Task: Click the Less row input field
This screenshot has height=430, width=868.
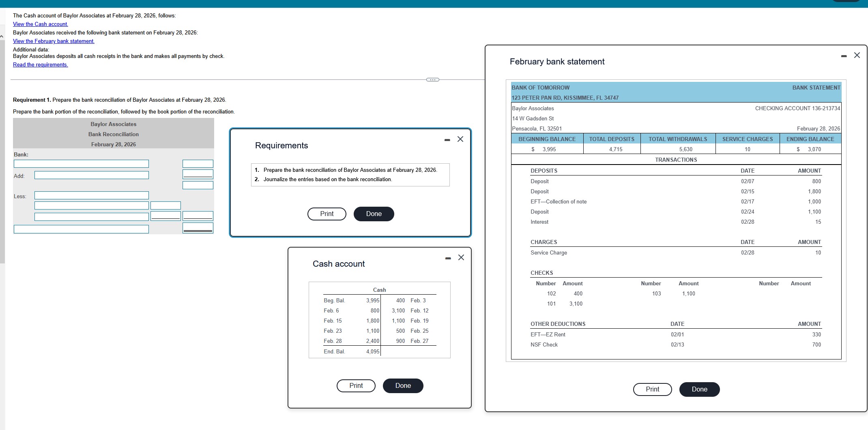Action: 91,195
